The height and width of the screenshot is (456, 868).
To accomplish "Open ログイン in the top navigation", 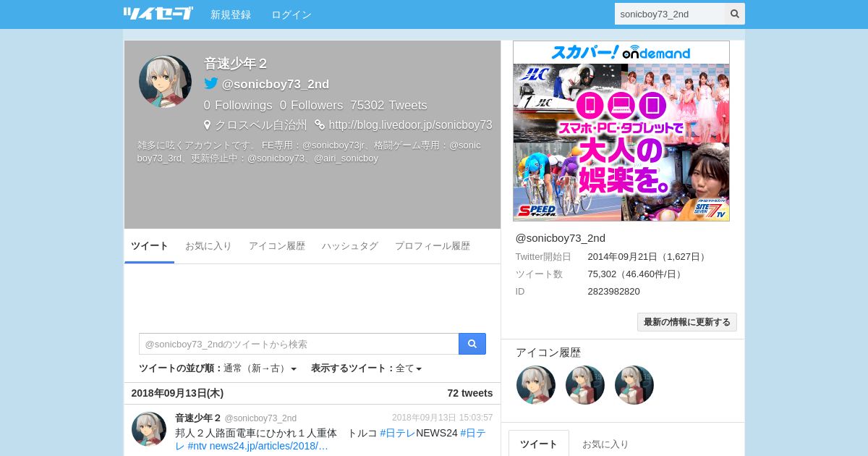I will tap(292, 14).
